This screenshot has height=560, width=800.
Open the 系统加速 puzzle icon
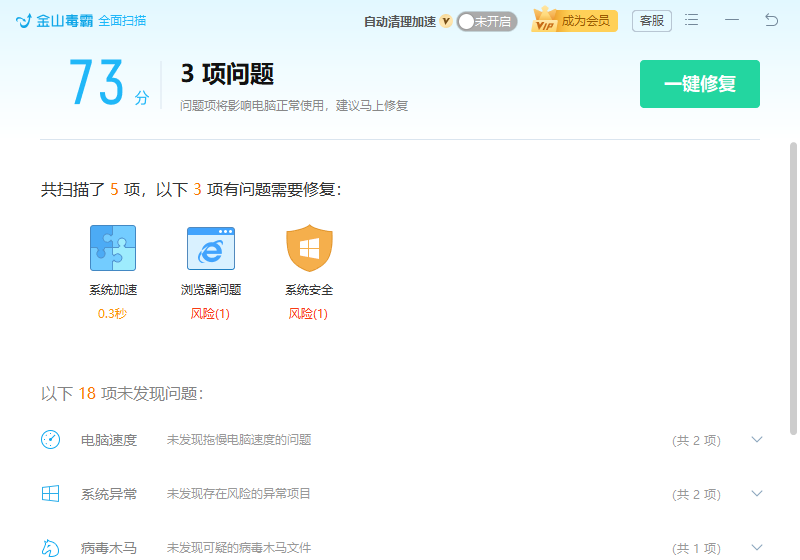(x=113, y=248)
